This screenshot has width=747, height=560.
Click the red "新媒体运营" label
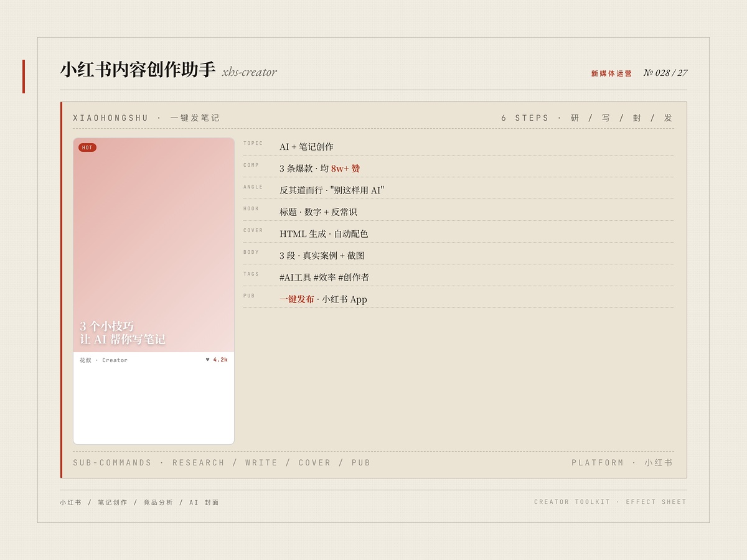click(611, 73)
